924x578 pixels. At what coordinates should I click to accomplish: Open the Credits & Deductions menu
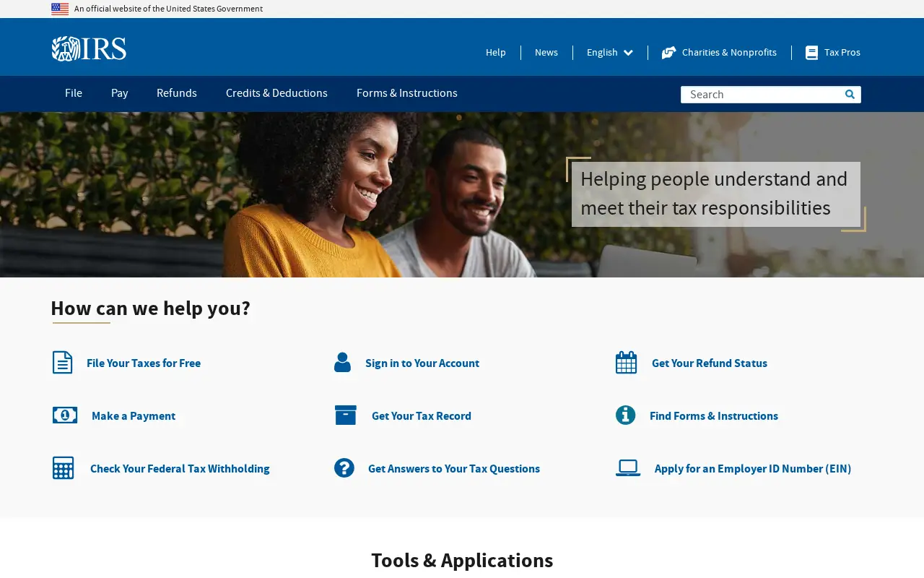coord(276,93)
